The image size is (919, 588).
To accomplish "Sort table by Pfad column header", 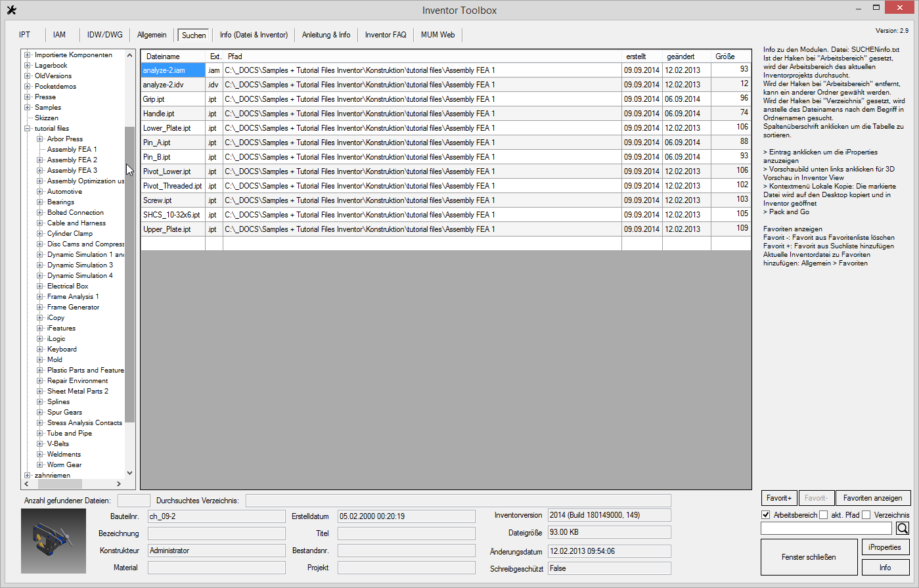I will tap(422, 57).
